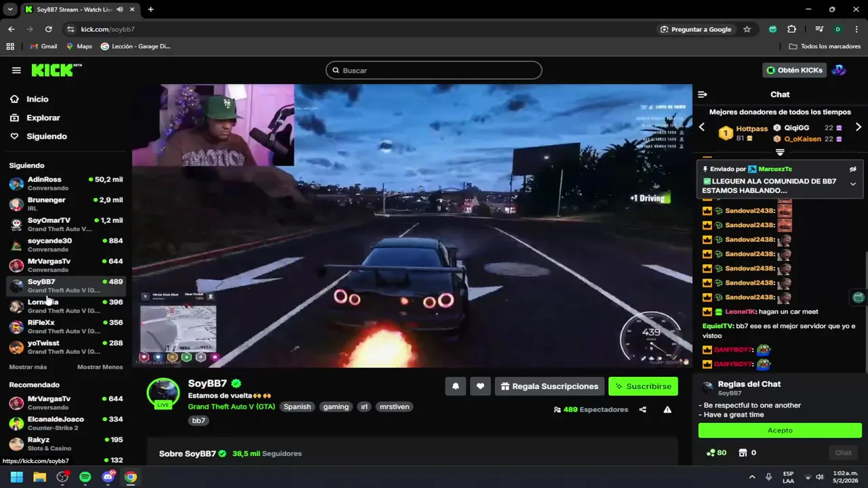Viewport: 868px width, 488px height.
Task: Click the Obtén KICKs button
Action: [x=794, y=70]
